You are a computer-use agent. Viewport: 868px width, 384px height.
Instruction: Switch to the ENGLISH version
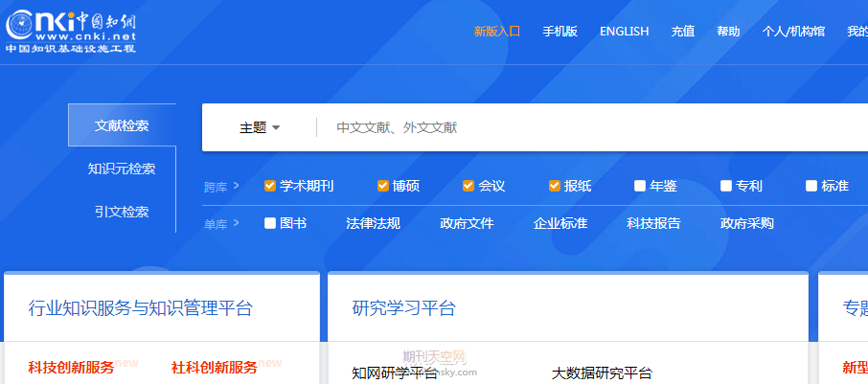click(624, 32)
